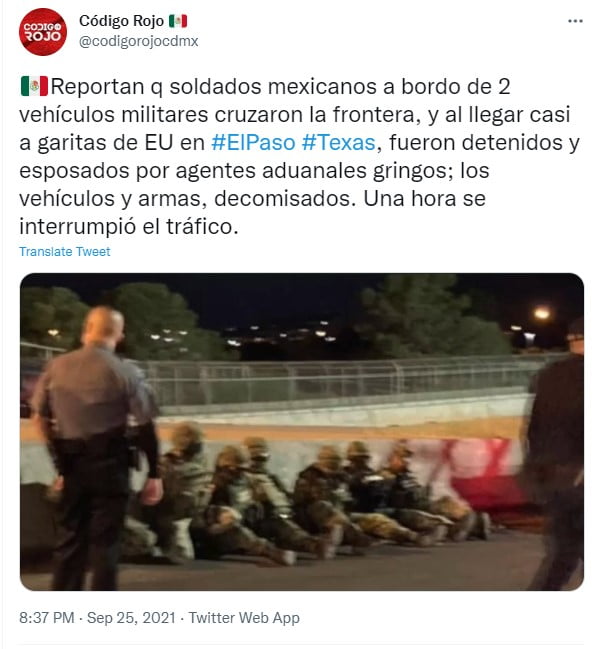The width and height of the screenshot is (600, 649).
Task: Click the dark-clothed person at photo's right edge
Action: (x=557, y=455)
